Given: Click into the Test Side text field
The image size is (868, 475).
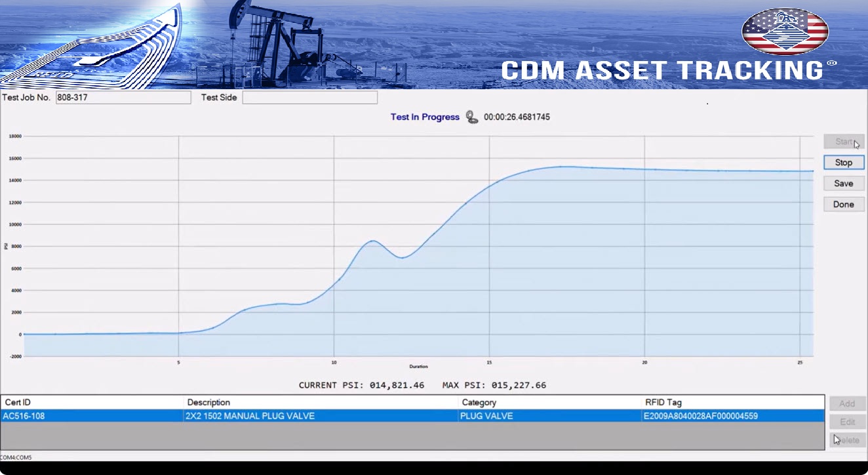Looking at the screenshot, I should point(309,98).
